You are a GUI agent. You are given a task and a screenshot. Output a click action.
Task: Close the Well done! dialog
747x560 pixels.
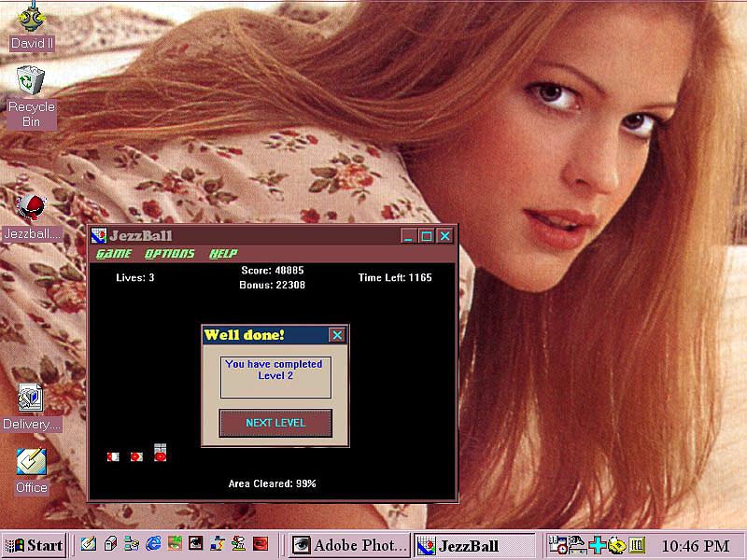click(337, 335)
